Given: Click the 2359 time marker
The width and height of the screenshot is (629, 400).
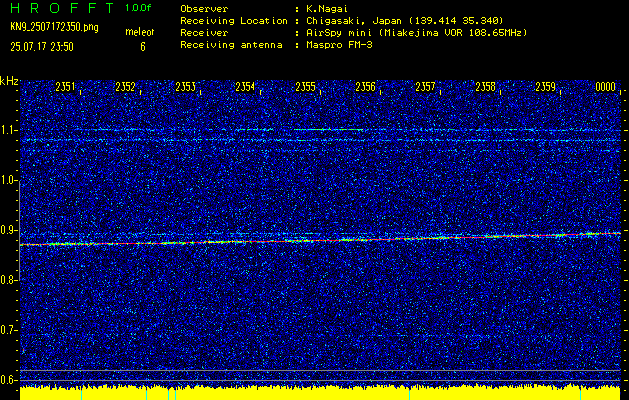Looking at the screenshot, I should [x=546, y=87].
